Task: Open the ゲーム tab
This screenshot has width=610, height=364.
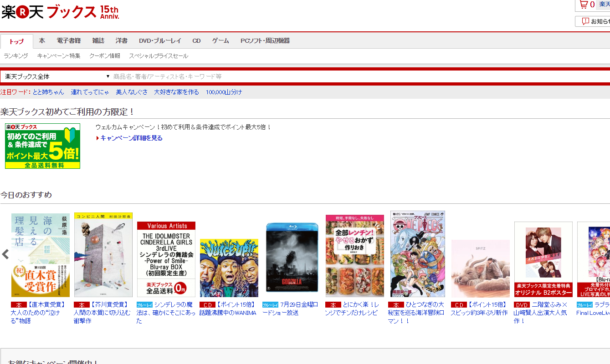Action: click(220, 41)
